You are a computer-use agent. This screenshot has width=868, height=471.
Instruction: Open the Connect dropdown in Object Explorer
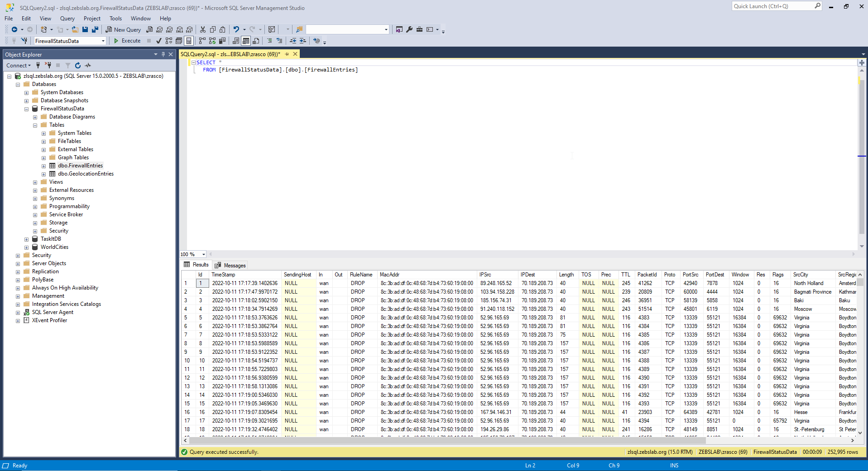[19, 66]
